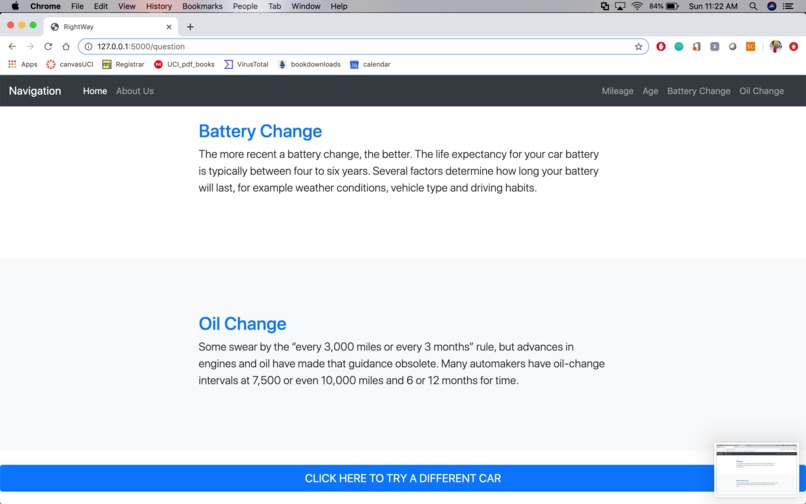Reload the page with refresh icon
This screenshot has height=504, width=806.
point(48,46)
